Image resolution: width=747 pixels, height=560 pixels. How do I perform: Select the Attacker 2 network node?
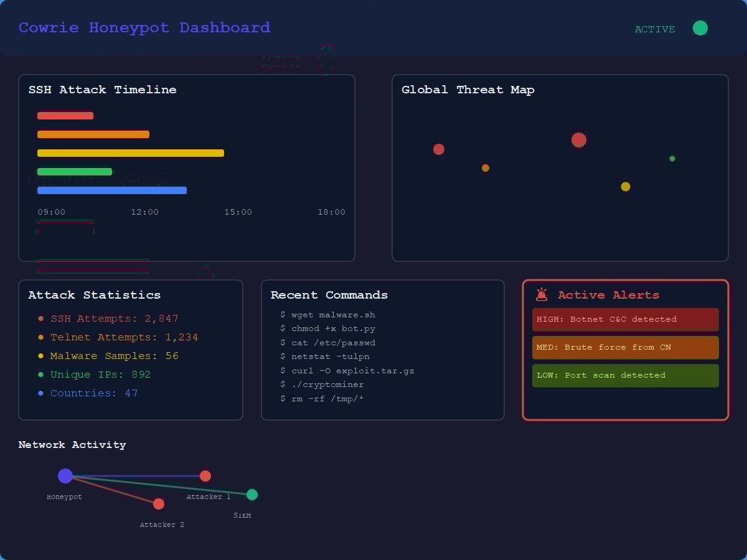click(159, 504)
